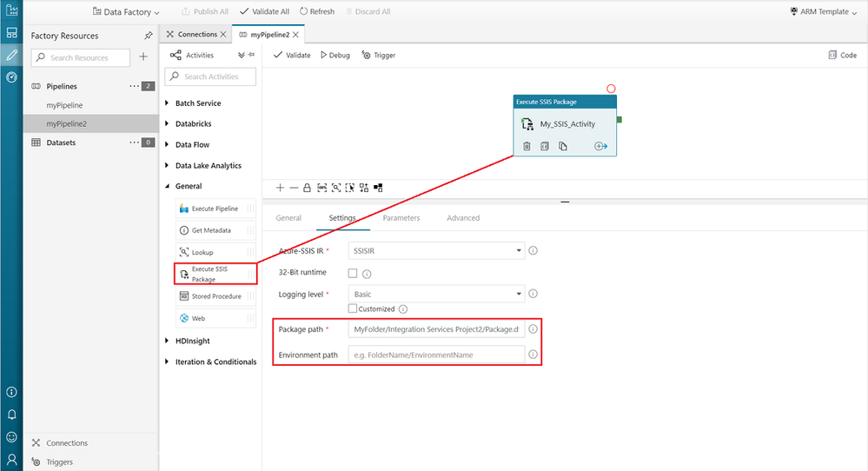Enable the Customized logging checkbox

pyautogui.click(x=353, y=308)
